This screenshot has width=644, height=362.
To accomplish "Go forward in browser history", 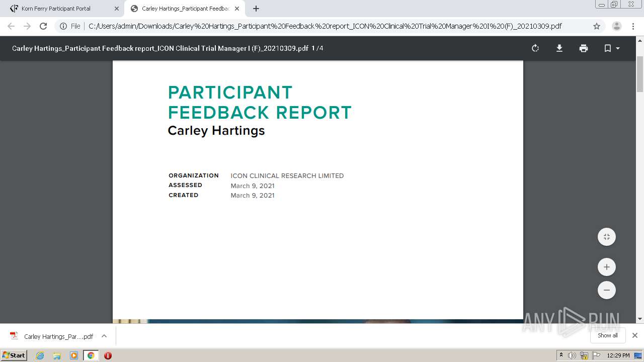I will [27, 26].
